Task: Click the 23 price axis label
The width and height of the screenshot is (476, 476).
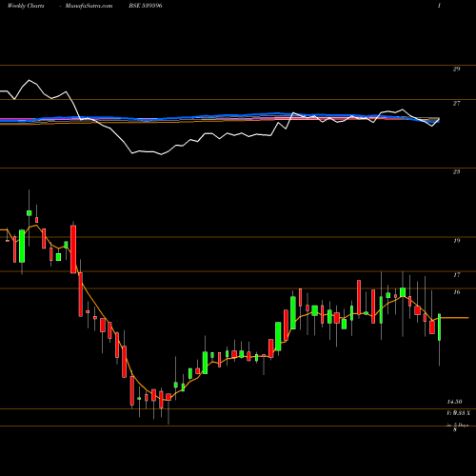Action: tap(456, 171)
